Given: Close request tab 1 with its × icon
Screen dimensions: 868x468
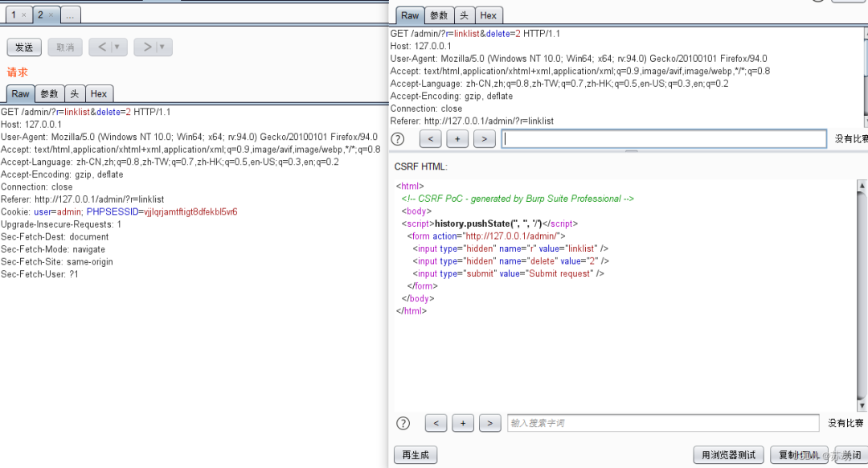Looking at the screenshot, I should click(x=24, y=15).
